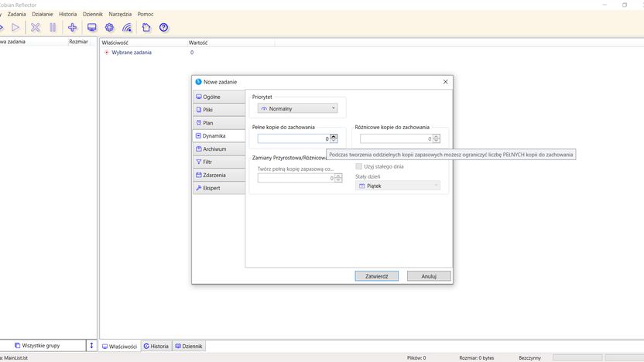Open the Pomoc menu
Viewport: 644px width, 362px height.
click(x=146, y=14)
